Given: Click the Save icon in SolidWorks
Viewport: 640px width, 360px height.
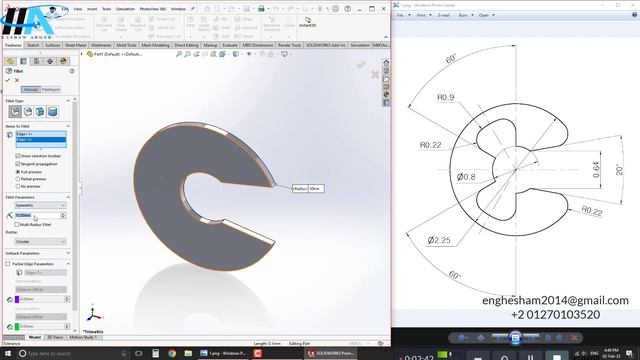Looking at the screenshot, I should [x=247, y=9].
